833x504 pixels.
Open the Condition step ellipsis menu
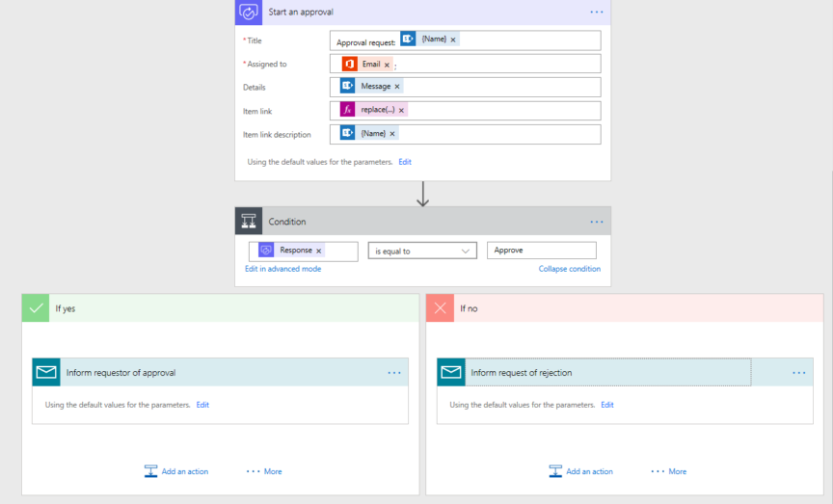click(597, 222)
